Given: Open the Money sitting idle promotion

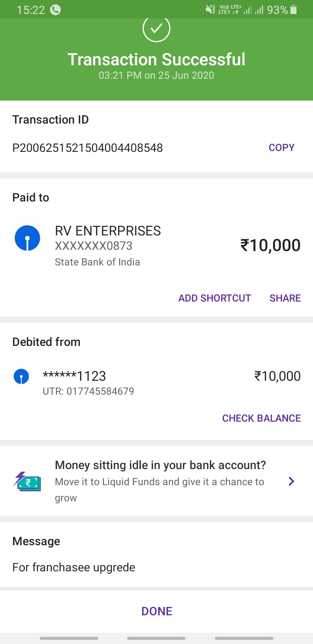Looking at the screenshot, I should pos(160,466).
